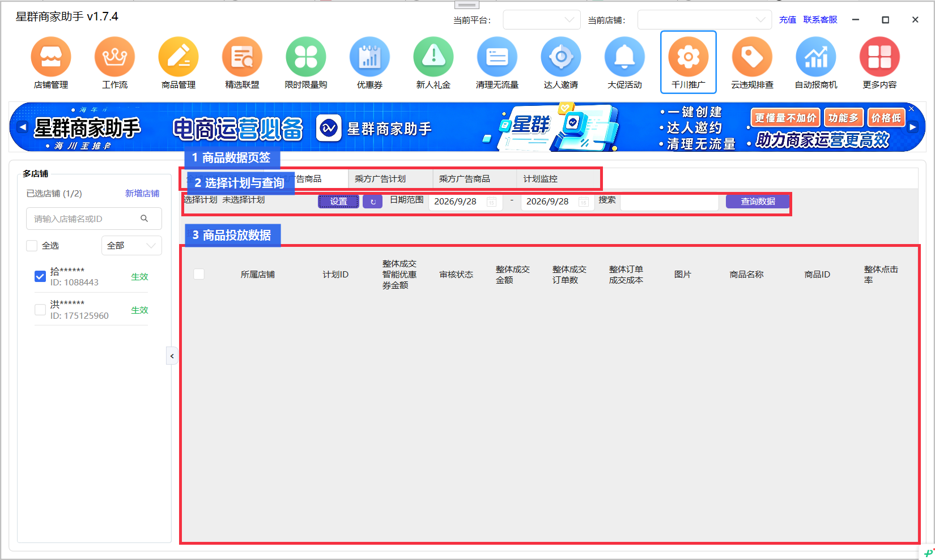This screenshot has height=560, width=935.
Task: Click the 设置 button
Action: pyautogui.click(x=338, y=202)
